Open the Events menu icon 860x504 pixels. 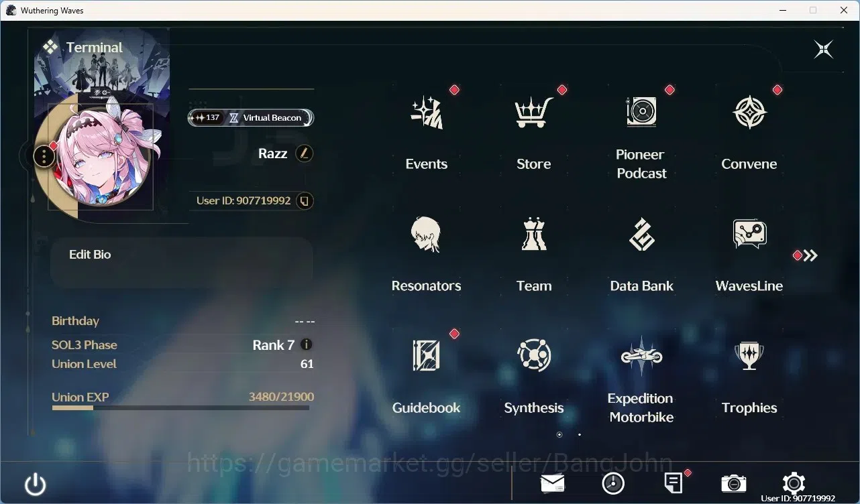[x=427, y=113]
